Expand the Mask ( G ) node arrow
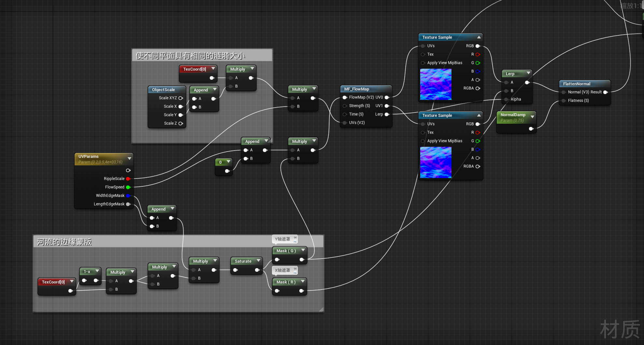Screen dimensions: 644x345 coord(303,250)
